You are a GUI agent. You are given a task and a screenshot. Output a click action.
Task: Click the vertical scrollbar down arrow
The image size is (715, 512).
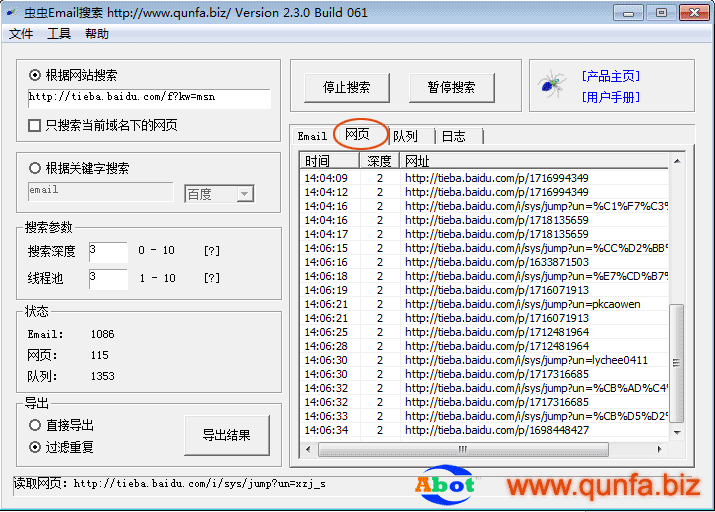pos(677,433)
